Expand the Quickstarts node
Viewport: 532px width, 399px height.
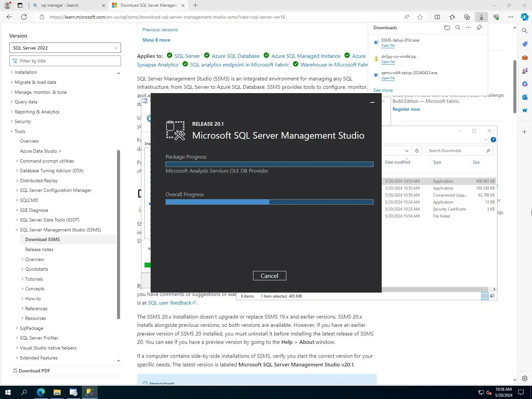tap(23, 269)
